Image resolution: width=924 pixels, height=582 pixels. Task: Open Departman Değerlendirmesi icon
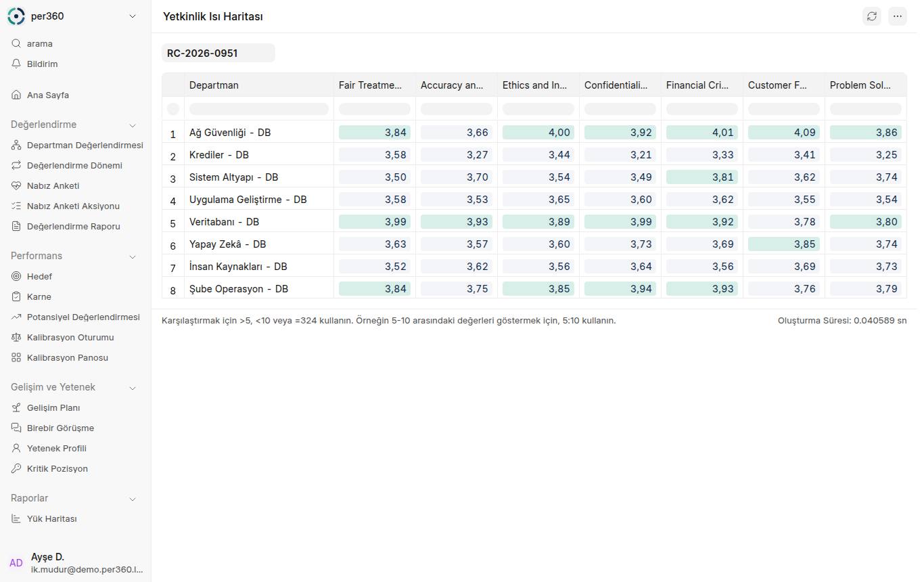pyautogui.click(x=16, y=145)
